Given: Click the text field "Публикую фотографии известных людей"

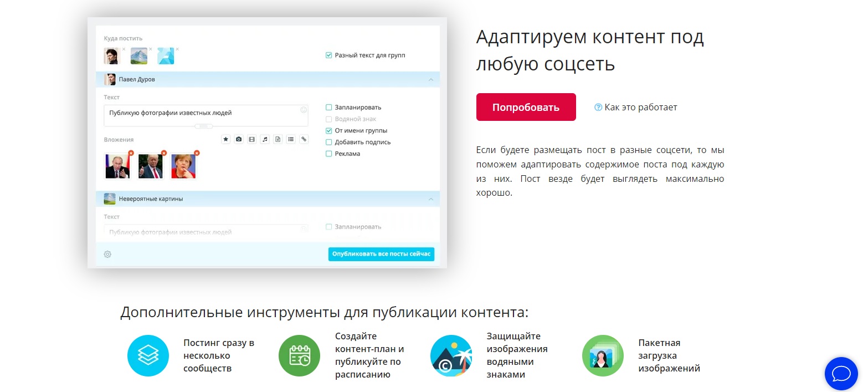Looking at the screenshot, I should (199, 113).
